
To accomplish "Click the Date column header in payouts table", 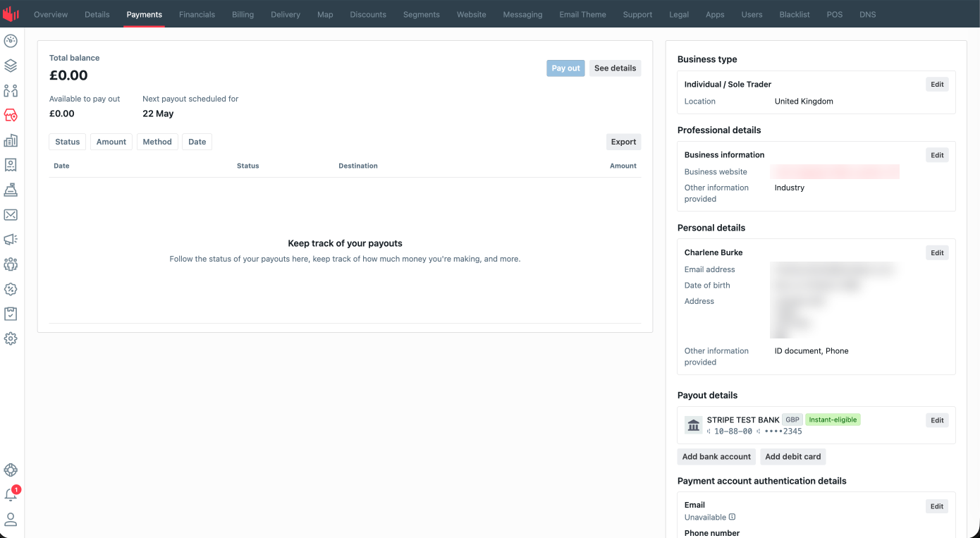I will (61, 166).
